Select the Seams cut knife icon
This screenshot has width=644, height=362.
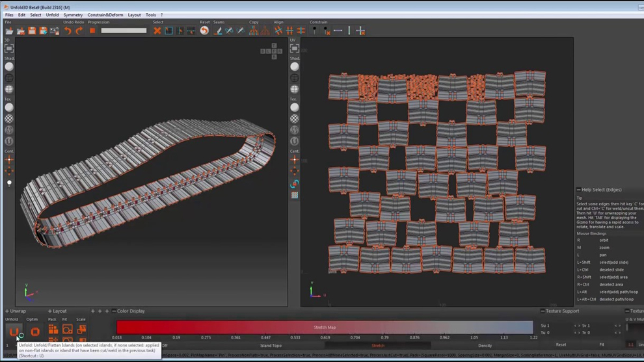[218, 31]
